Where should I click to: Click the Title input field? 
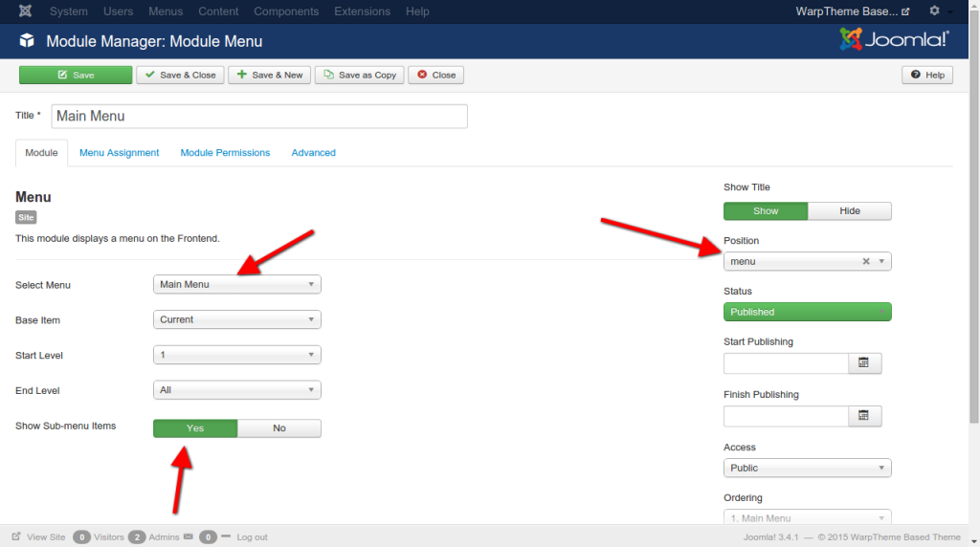pyautogui.click(x=258, y=116)
